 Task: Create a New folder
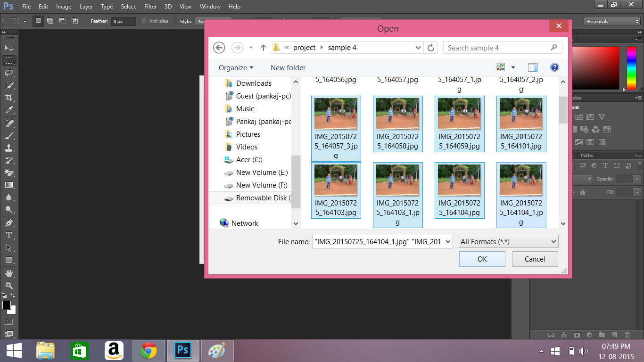pos(288,68)
